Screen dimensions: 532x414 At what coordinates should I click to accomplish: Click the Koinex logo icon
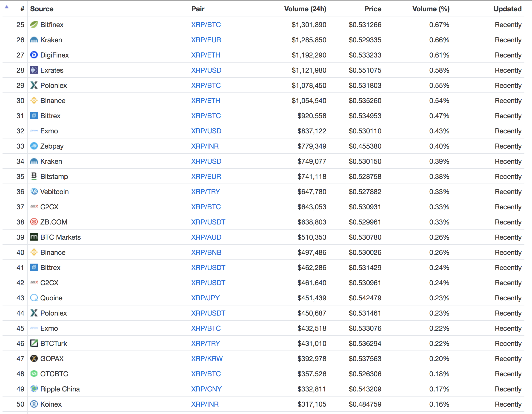pyautogui.click(x=34, y=404)
